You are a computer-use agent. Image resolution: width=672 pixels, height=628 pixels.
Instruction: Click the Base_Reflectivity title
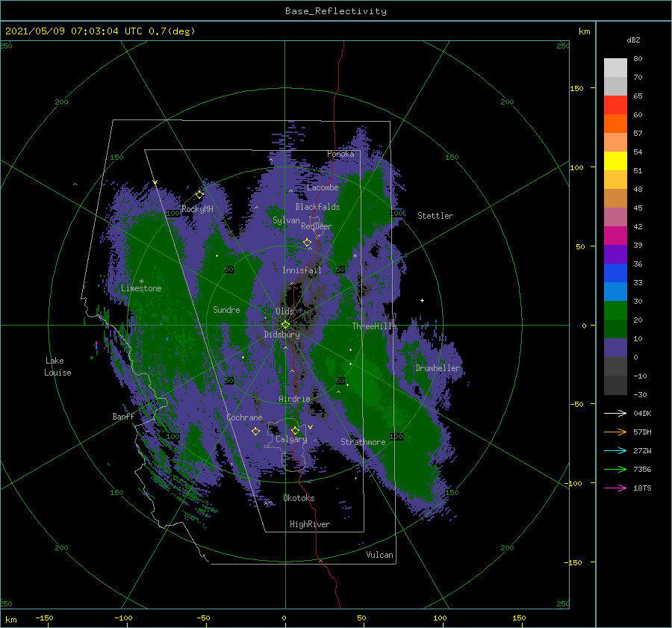point(336,11)
